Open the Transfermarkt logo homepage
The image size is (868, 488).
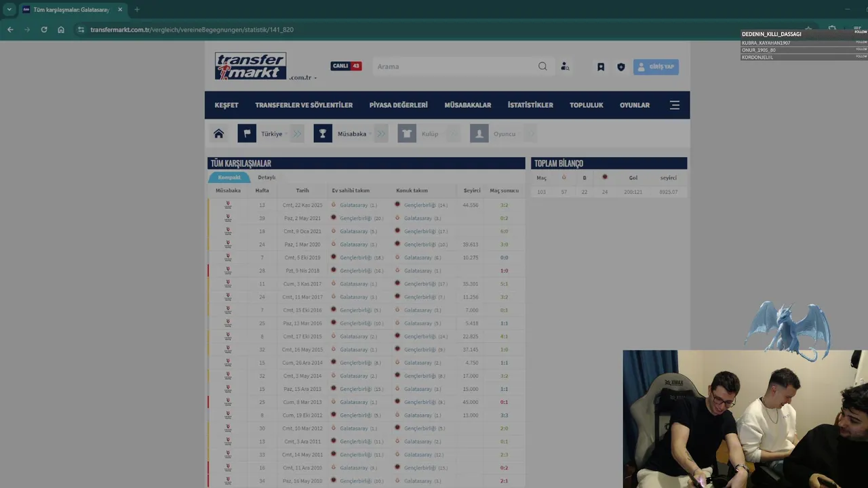pyautogui.click(x=251, y=66)
